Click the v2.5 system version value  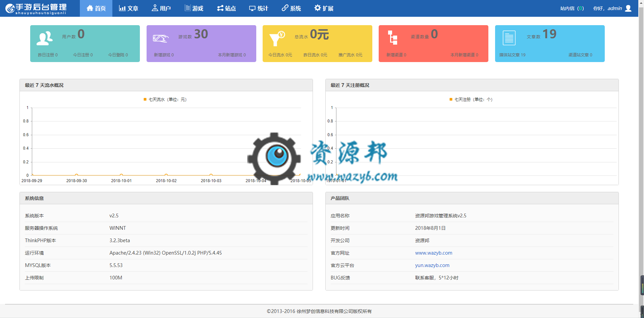pyautogui.click(x=114, y=216)
